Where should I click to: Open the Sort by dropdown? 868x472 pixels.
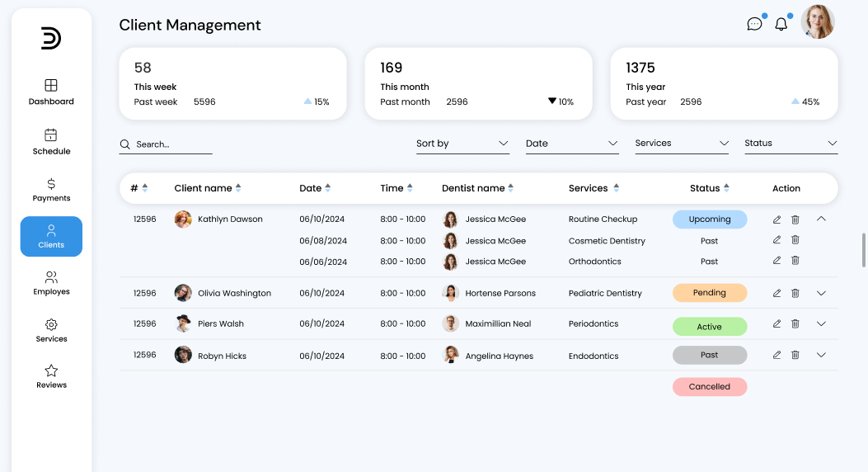coord(462,144)
